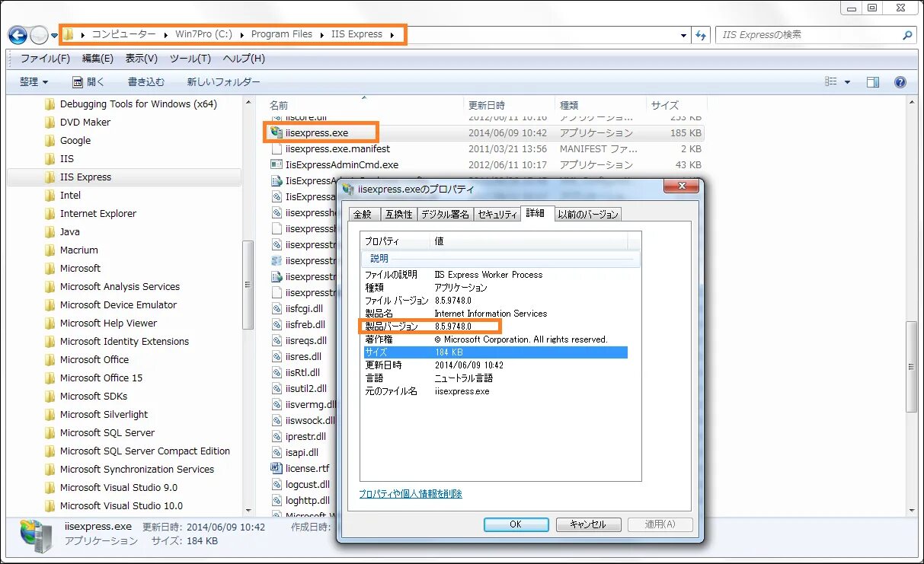Open the 編集(E) menu
Screen dimensions: 924x564
98,59
